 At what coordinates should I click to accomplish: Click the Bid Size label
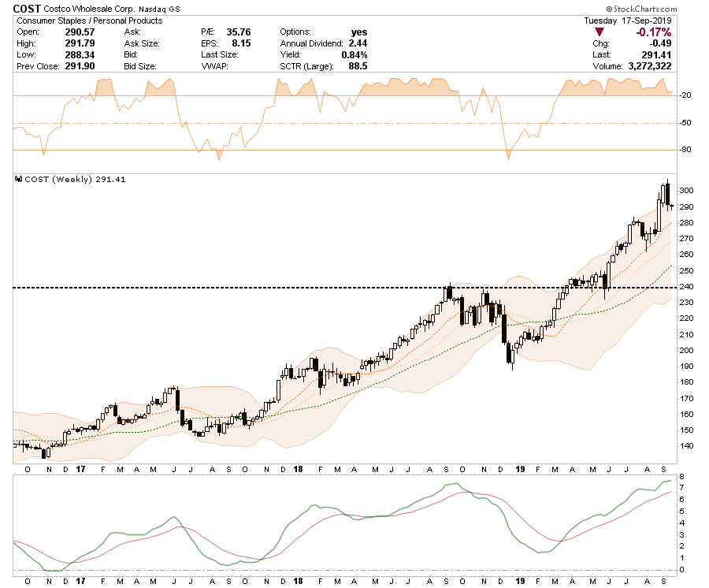[140, 66]
